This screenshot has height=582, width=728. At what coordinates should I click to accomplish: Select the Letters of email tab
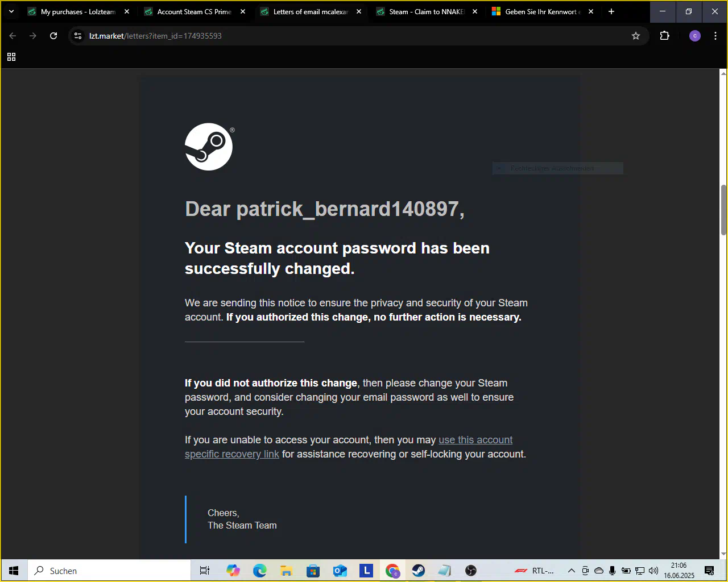click(x=311, y=11)
